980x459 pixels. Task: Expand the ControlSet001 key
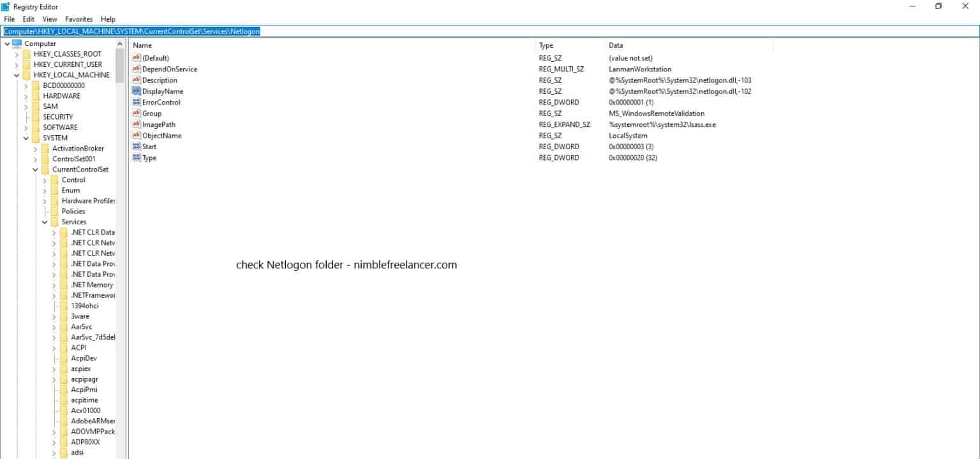tap(36, 159)
